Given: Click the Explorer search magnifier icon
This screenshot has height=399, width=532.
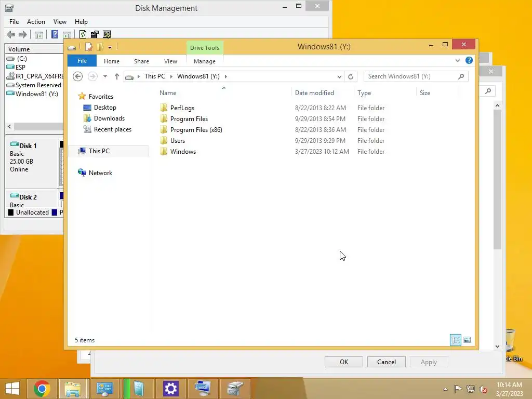Looking at the screenshot, I should coord(461,77).
